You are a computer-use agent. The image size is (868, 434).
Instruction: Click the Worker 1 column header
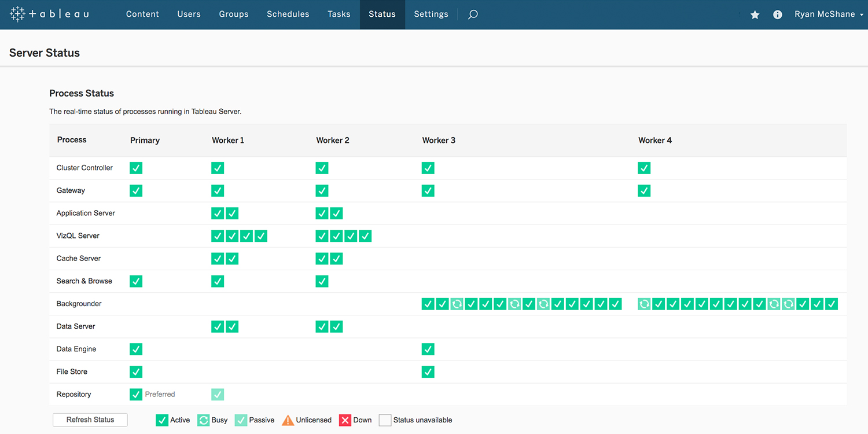[x=228, y=140]
